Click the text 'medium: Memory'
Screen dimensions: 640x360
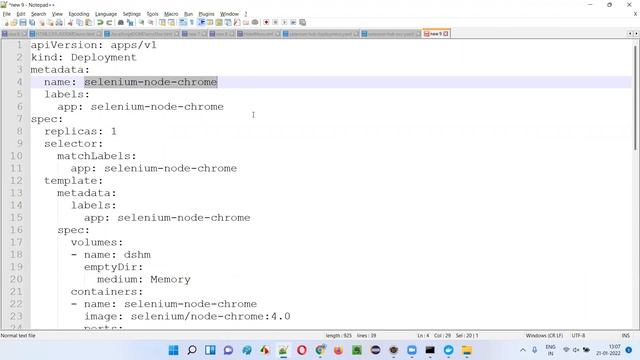(144, 280)
